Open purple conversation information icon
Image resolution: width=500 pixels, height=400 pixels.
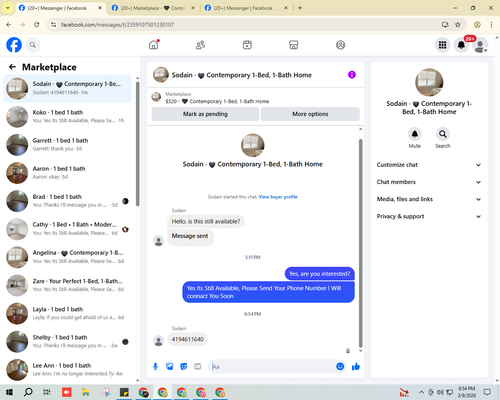click(352, 75)
